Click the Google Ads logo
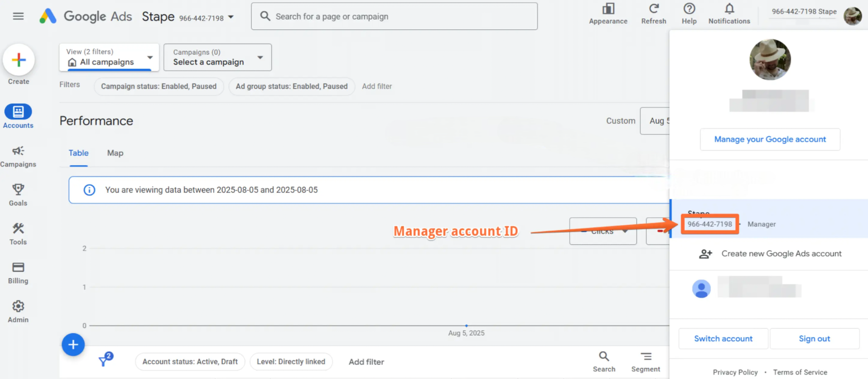The image size is (868, 379). point(86,16)
